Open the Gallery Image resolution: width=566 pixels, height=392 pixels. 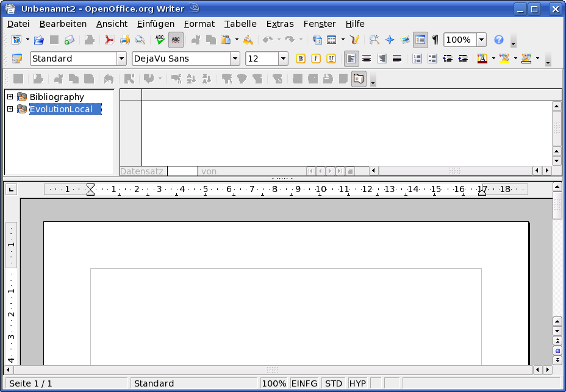[x=404, y=38]
